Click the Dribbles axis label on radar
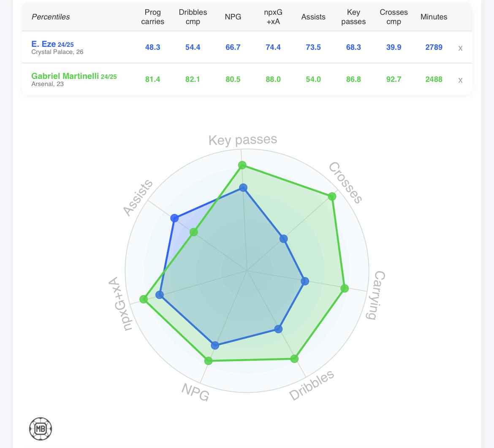494x448 pixels. [312, 385]
